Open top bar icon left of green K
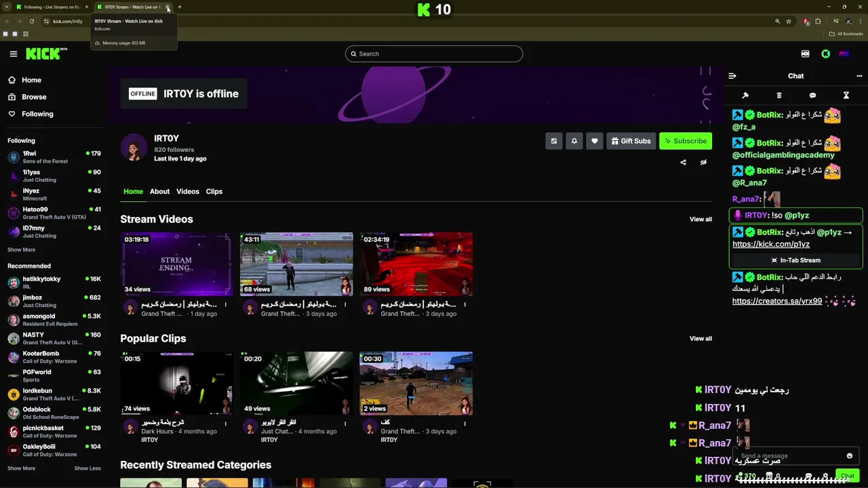868x488 pixels. click(x=806, y=54)
